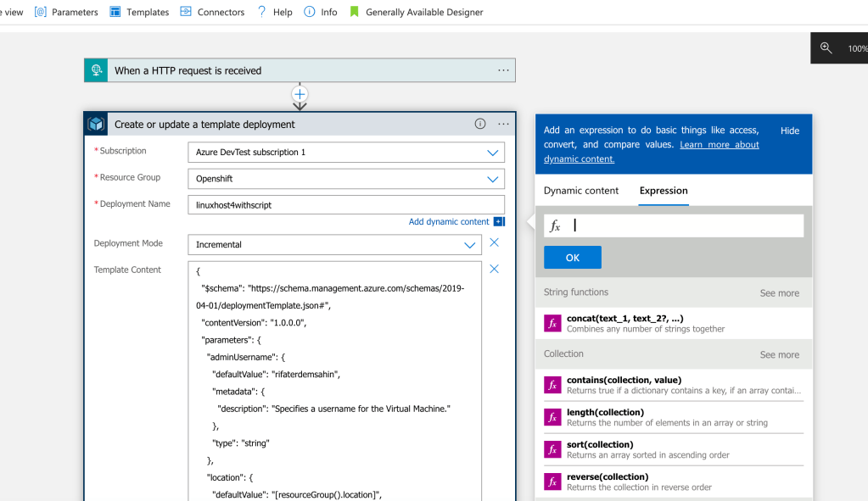This screenshot has height=501, width=868.
Task: Click the zoom magnifier icon
Action: [x=826, y=48]
